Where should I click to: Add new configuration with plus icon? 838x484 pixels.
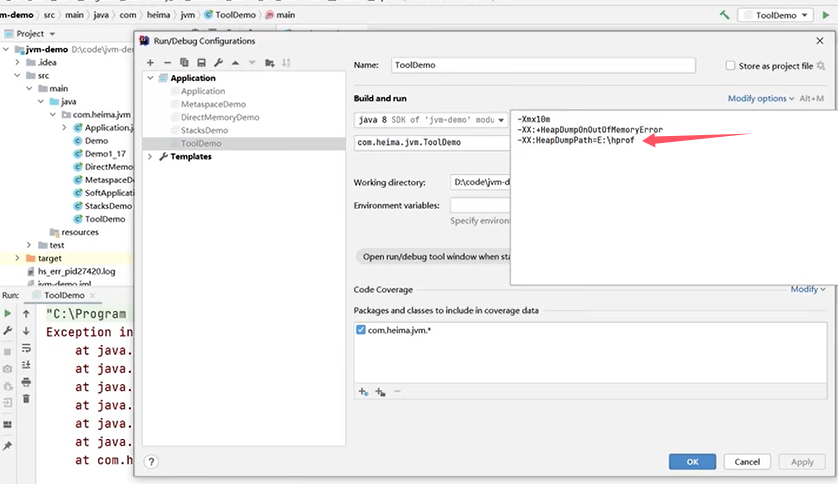tap(150, 63)
